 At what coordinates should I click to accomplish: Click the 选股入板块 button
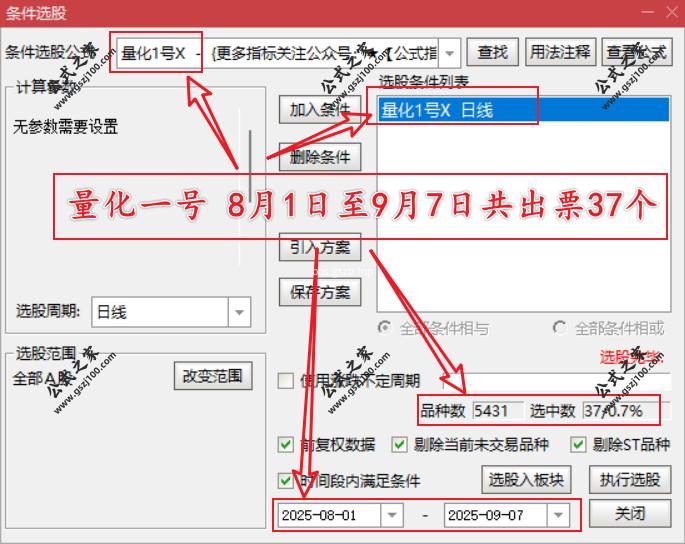click(x=526, y=479)
